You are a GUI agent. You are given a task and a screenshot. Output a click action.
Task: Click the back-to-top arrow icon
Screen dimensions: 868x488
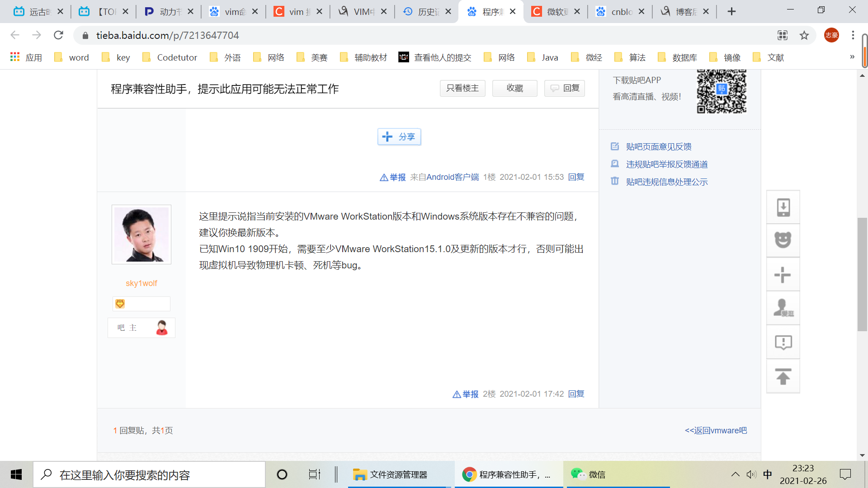783,376
